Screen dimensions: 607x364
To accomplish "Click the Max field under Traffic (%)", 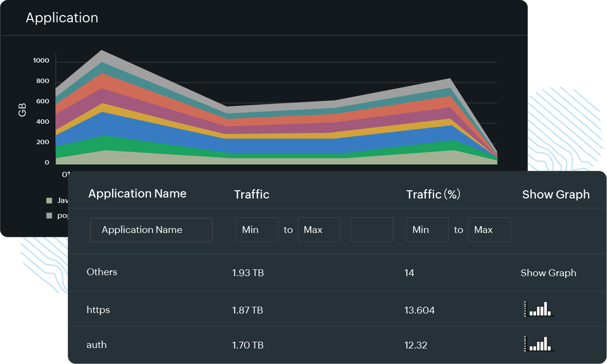I will point(489,230).
